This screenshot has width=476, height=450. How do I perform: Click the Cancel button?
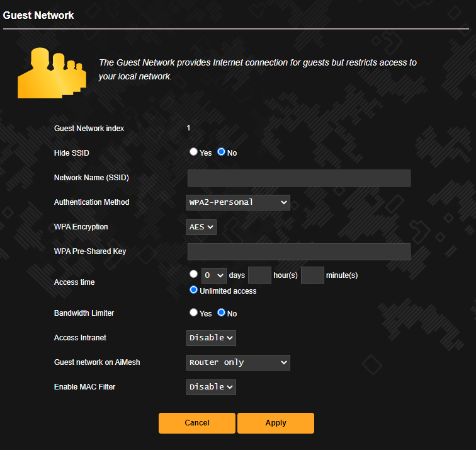pyautogui.click(x=197, y=423)
